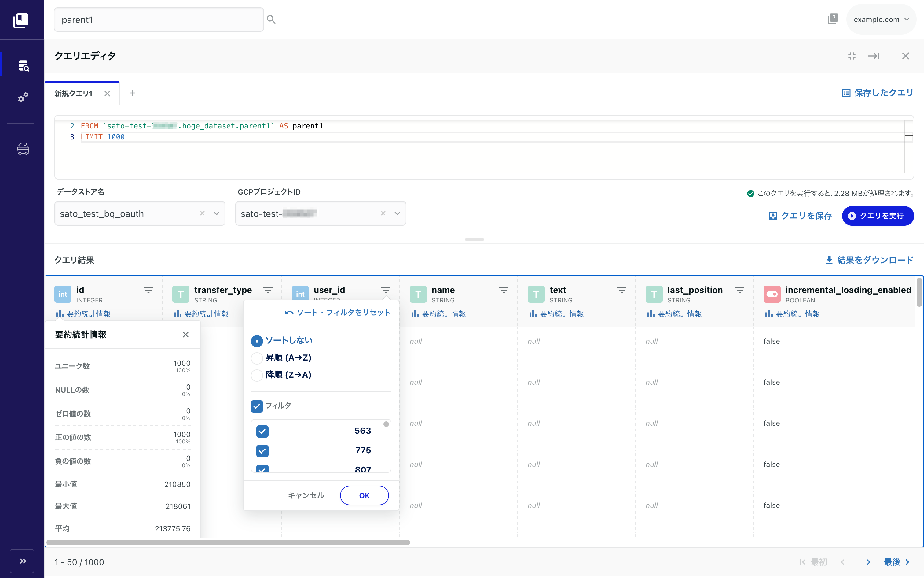Click the incremental_loading_enabled boolean type icon
This screenshot has width=924, height=578.
click(772, 294)
